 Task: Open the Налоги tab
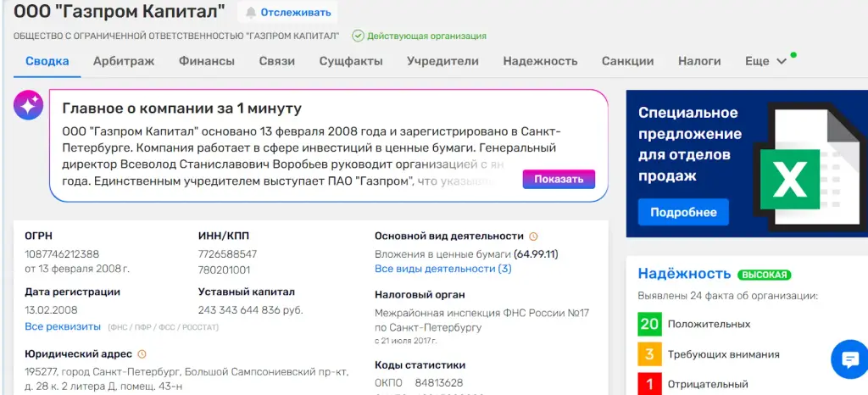coord(699,61)
